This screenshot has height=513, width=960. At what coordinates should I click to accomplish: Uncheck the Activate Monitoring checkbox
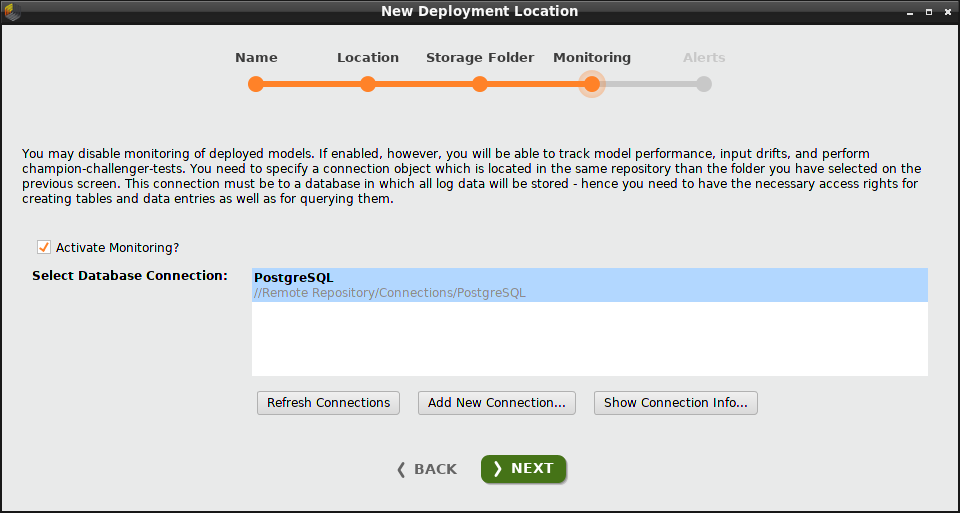tap(44, 247)
